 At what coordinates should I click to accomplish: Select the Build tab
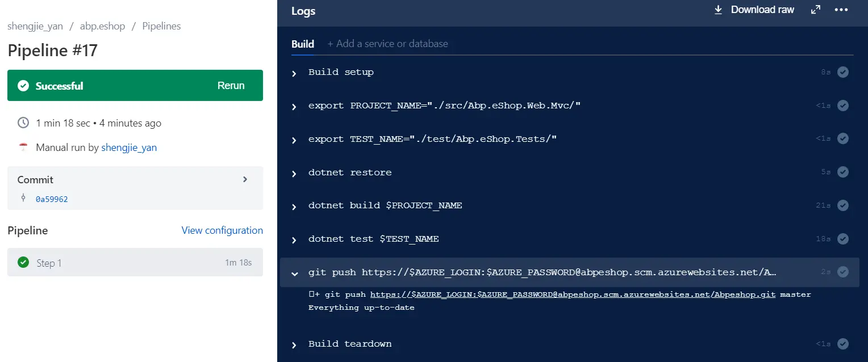303,44
